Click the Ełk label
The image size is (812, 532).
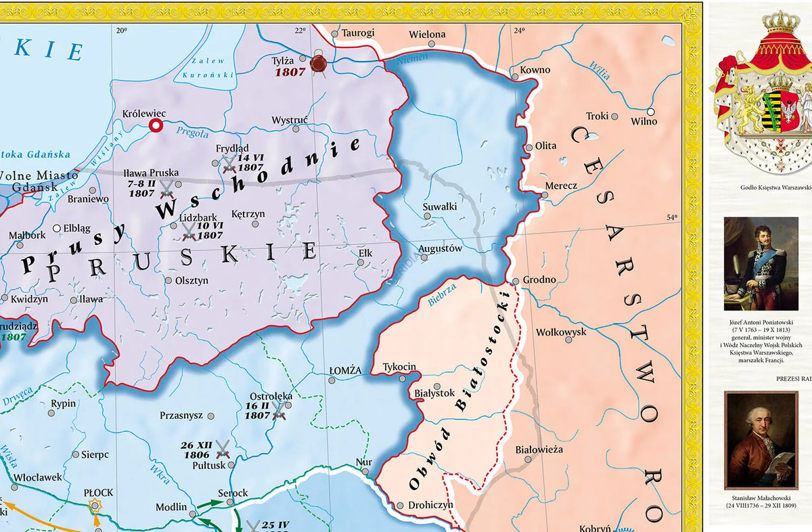pos(365,252)
